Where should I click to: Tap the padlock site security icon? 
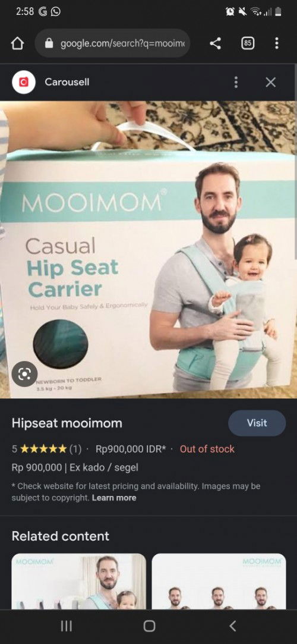coord(49,43)
